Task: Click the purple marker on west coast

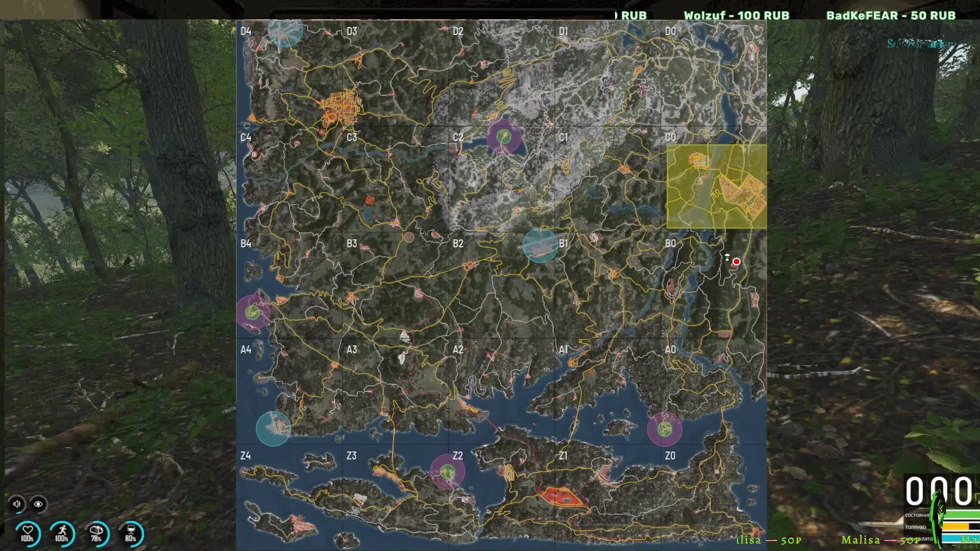Action: [252, 312]
